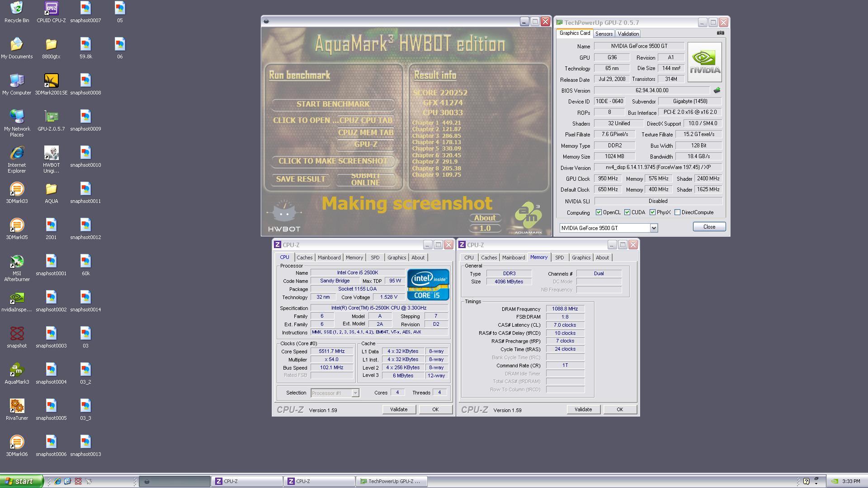868x488 pixels.
Task: Open Caches tab in left CPU-Z window
Action: pos(305,258)
